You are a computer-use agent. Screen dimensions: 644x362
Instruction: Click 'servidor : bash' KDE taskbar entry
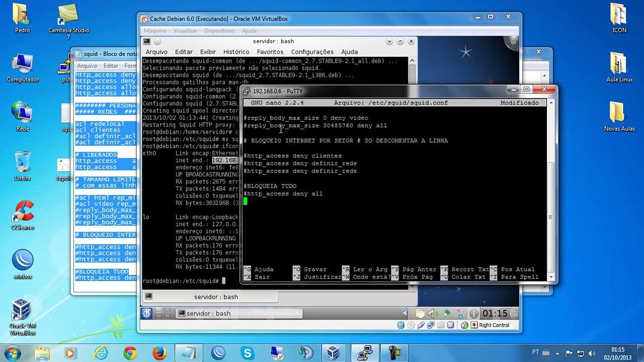click(239, 313)
